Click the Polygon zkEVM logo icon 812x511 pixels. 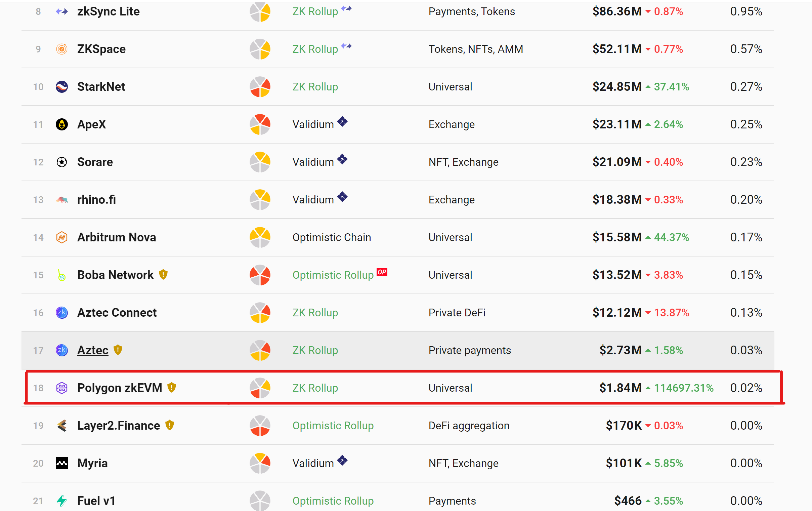[x=62, y=388]
